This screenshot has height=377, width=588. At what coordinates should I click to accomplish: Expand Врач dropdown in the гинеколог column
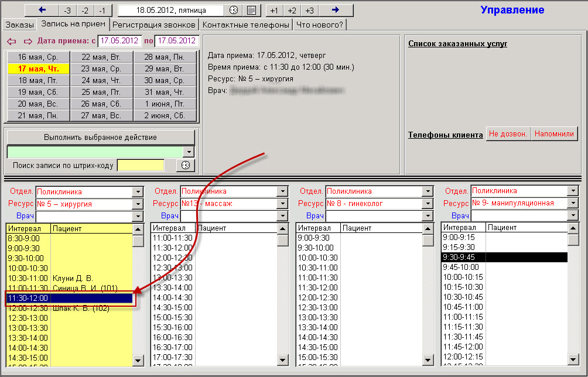click(x=428, y=216)
